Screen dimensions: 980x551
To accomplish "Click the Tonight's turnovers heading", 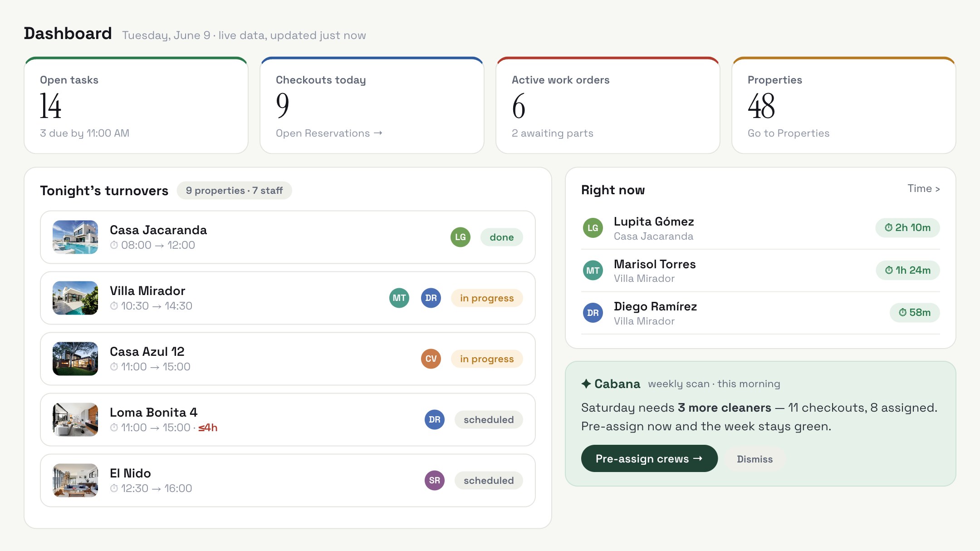I will 104,190.
